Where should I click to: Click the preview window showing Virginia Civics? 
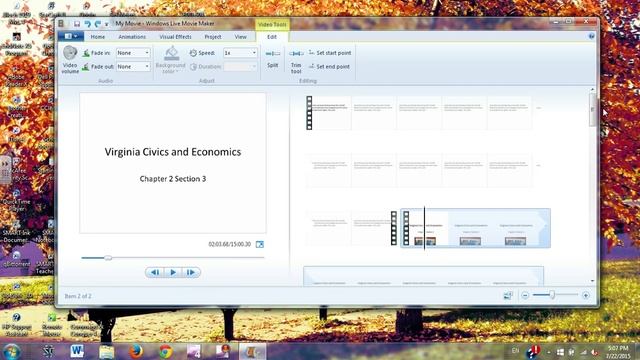[173, 163]
